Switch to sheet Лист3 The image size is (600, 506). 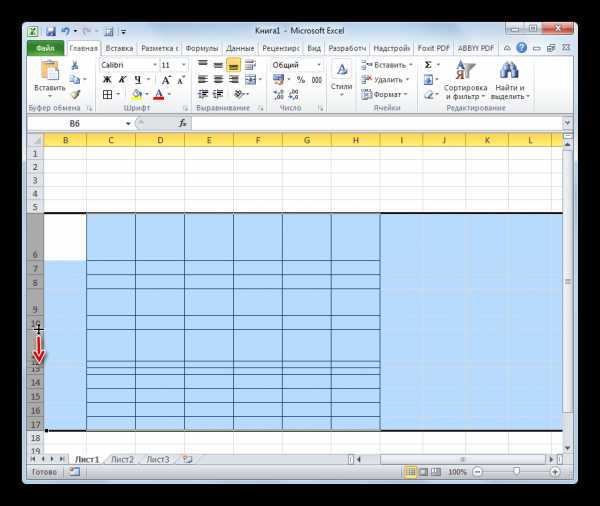tap(158, 459)
